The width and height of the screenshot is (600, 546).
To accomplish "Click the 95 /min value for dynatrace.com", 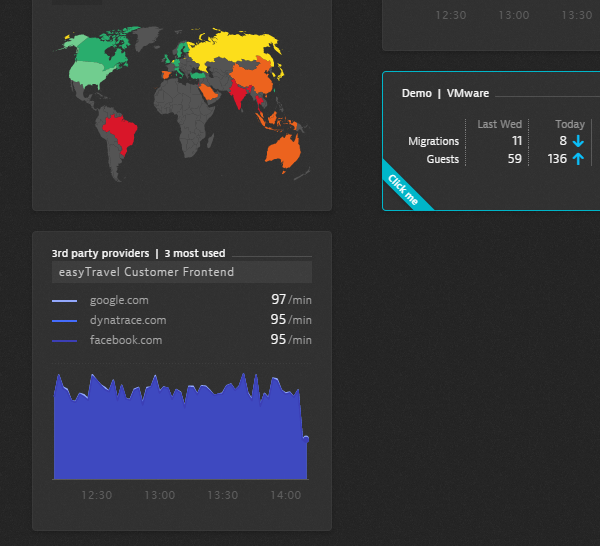I will click(291, 319).
